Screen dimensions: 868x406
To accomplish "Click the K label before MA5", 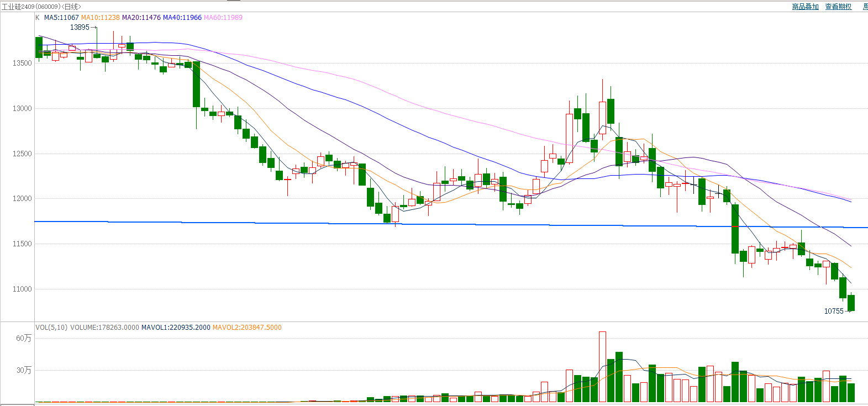I will tap(38, 18).
